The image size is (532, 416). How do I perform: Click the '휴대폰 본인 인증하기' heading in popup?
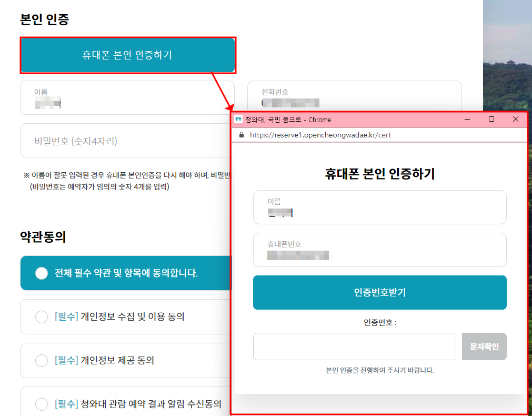coord(379,174)
